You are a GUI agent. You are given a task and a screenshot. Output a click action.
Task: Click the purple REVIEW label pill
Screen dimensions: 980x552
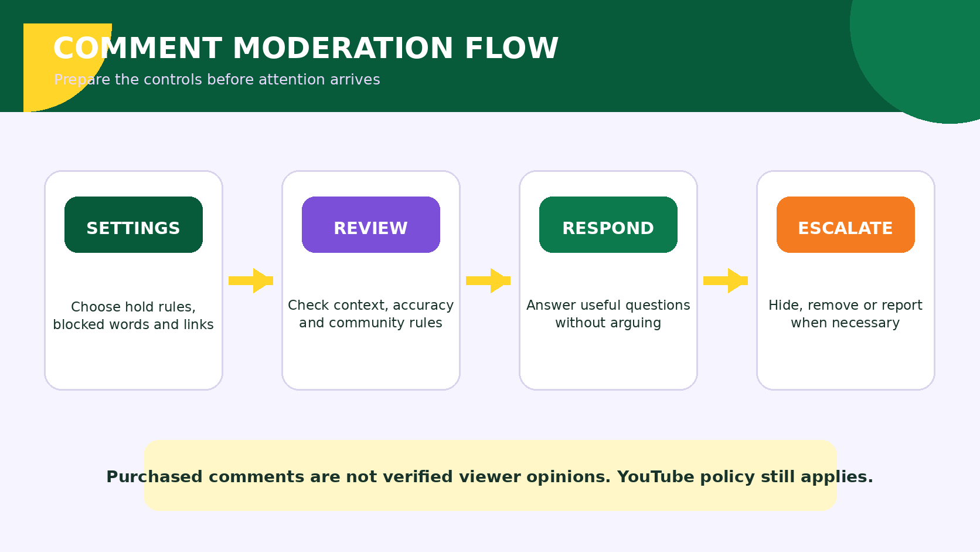371,225
